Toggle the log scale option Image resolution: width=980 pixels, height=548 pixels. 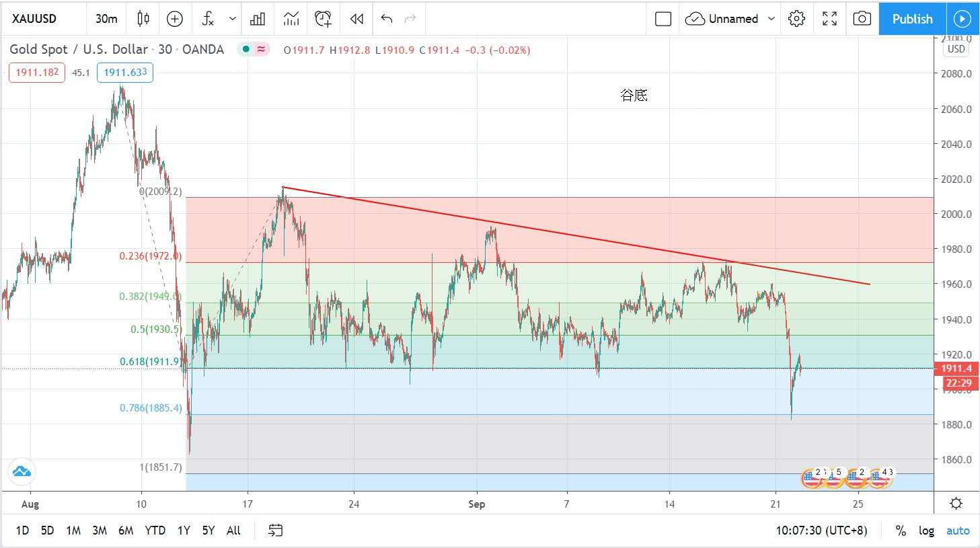tap(926, 531)
